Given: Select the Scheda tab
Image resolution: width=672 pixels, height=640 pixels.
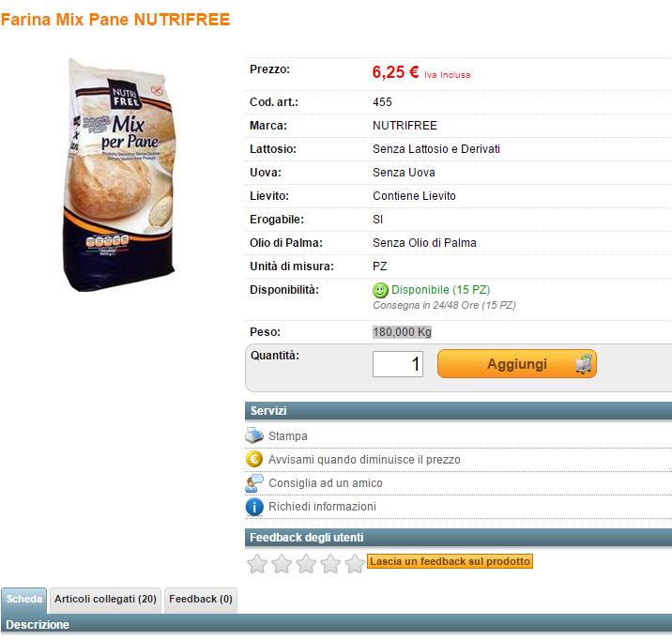Looking at the screenshot, I should (24, 600).
